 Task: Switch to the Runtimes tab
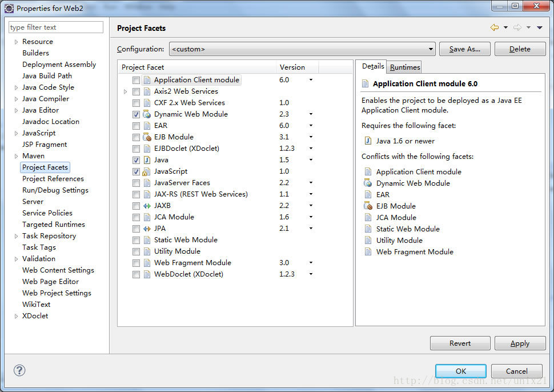point(405,67)
